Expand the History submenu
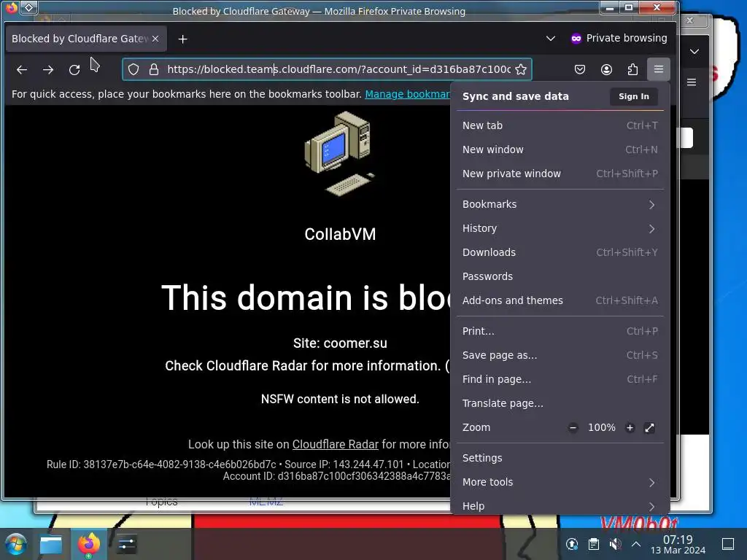Image resolution: width=747 pixels, height=560 pixels. (560, 228)
